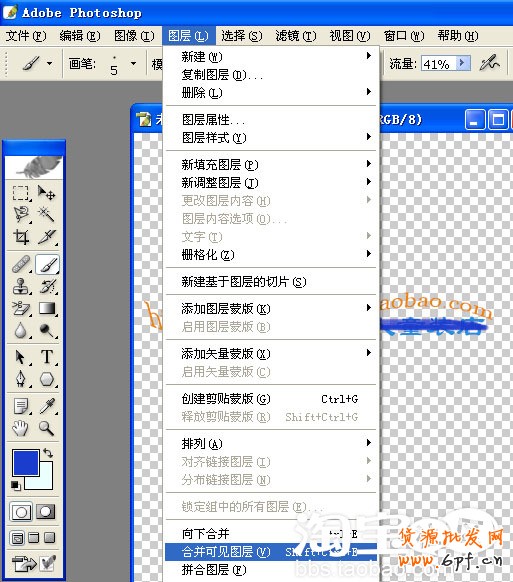This screenshot has width=513, height=582.
Task: Click the blue foreground color swatch
Action: [x=26, y=462]
